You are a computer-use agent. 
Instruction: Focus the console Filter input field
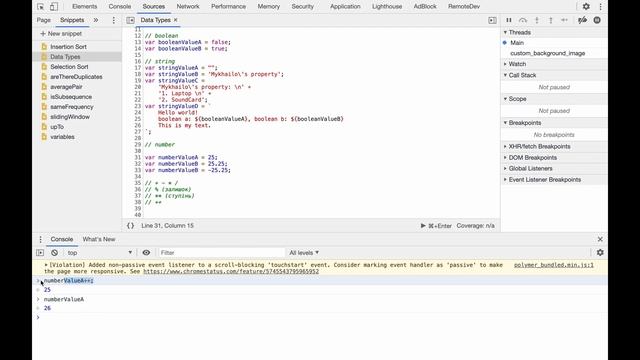(221, 253)
